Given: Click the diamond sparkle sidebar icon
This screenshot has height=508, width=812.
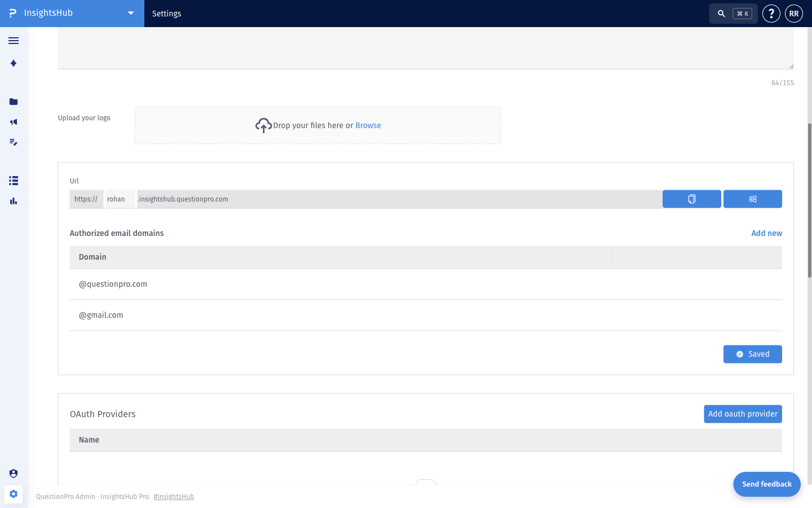Looking at the screenshot, I should click(14, 63).
